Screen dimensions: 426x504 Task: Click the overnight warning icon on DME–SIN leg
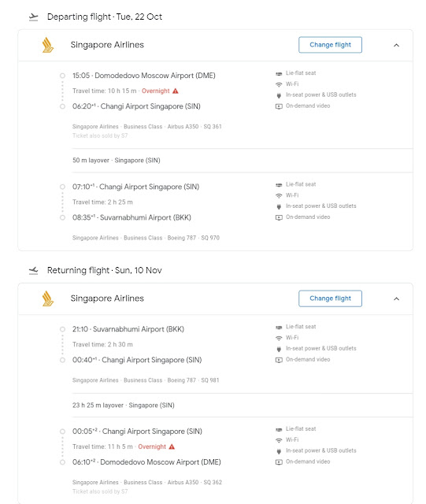176,91
